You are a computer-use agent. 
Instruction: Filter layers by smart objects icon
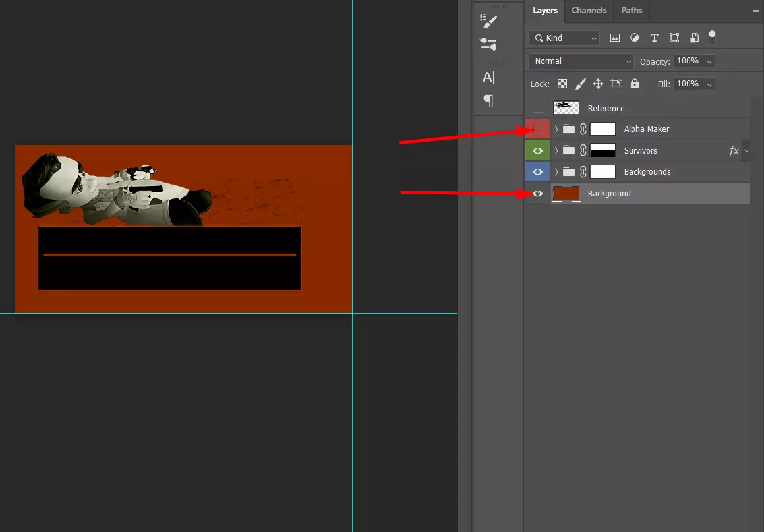(694, 38)
